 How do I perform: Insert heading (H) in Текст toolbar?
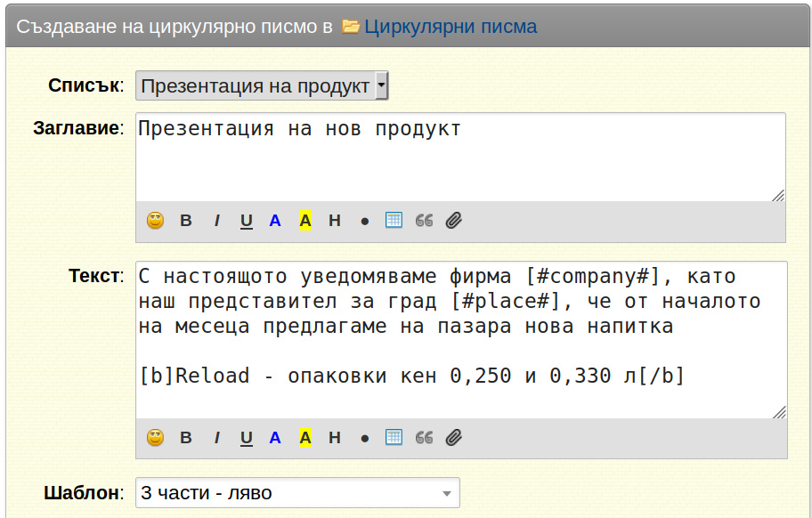(335, 438)
